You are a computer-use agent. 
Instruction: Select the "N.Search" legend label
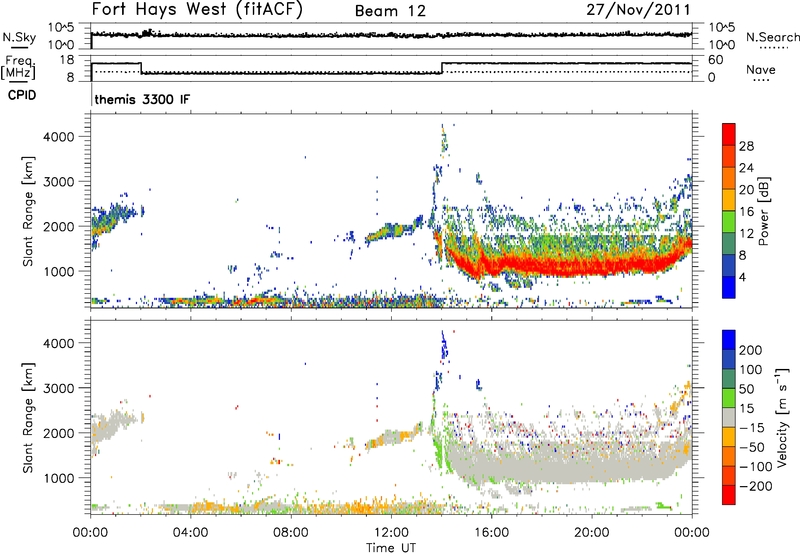tap(772, 37)
